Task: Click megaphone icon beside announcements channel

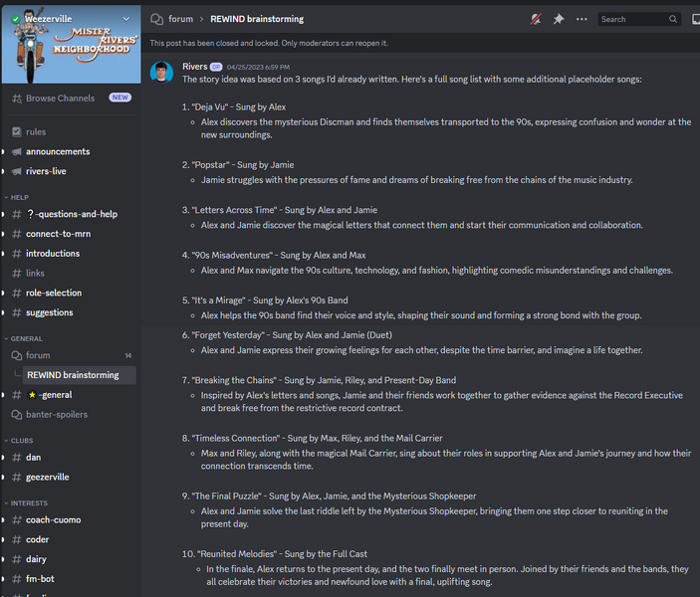Action: coord(16,151)
